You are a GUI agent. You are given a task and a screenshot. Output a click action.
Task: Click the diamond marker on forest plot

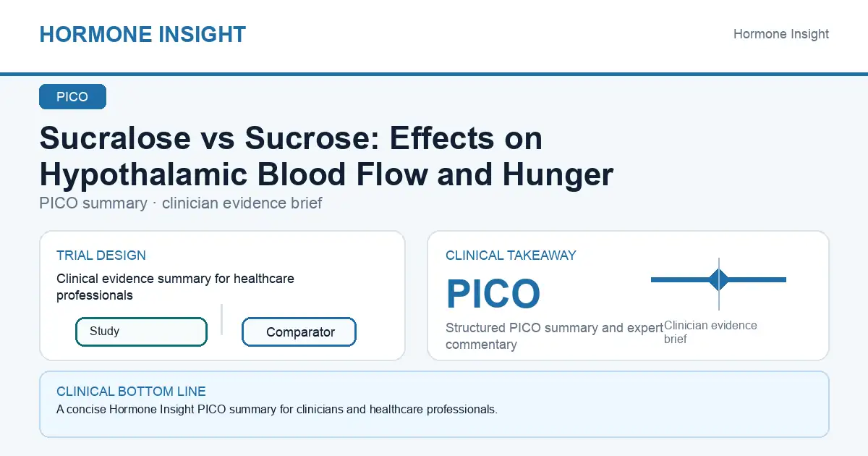coord(719,279)
